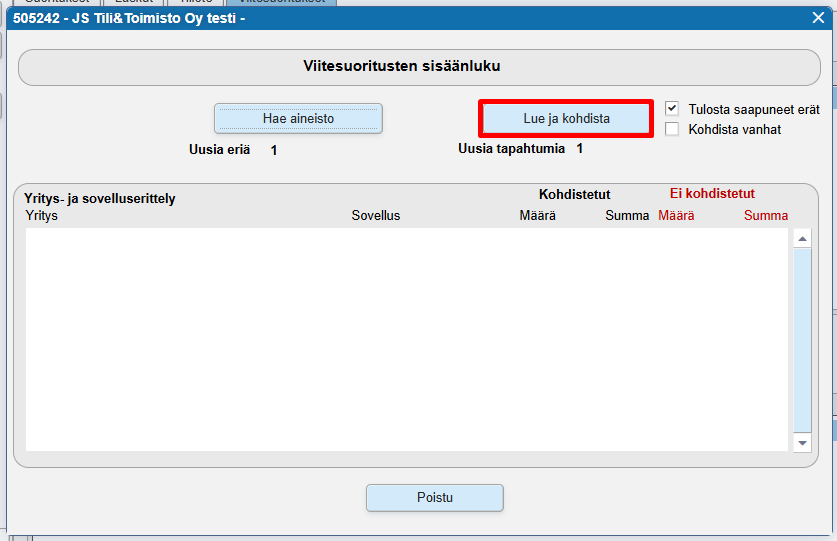
Task: Click red Summa header under Ei kohdistetut
Action: 766,216
